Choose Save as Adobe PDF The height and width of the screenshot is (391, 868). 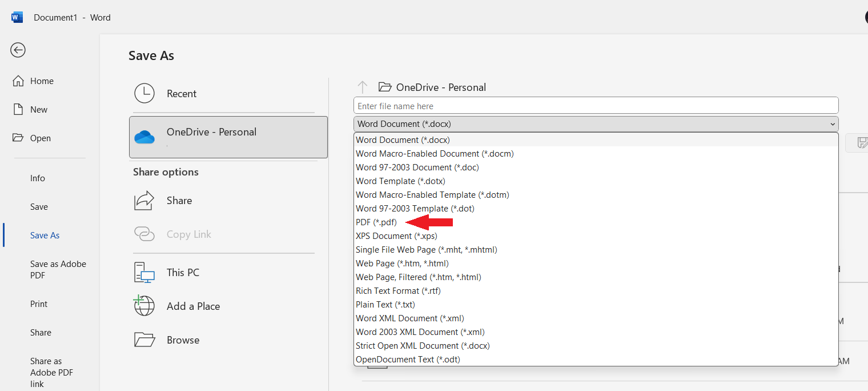point(58,270)
